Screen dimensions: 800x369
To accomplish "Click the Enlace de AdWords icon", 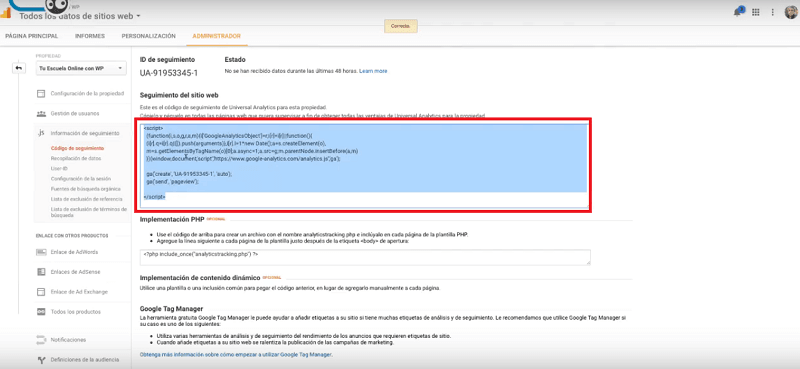I will (41, 252).
